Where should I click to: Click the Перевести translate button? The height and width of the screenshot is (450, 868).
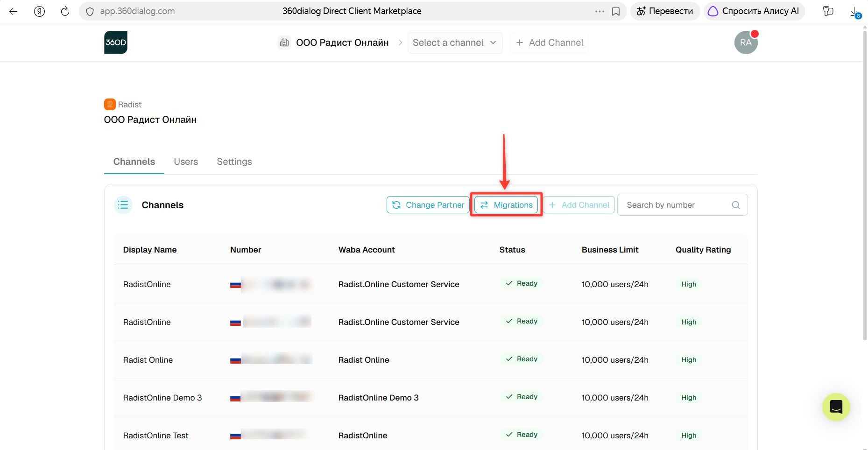coord(665,11)
